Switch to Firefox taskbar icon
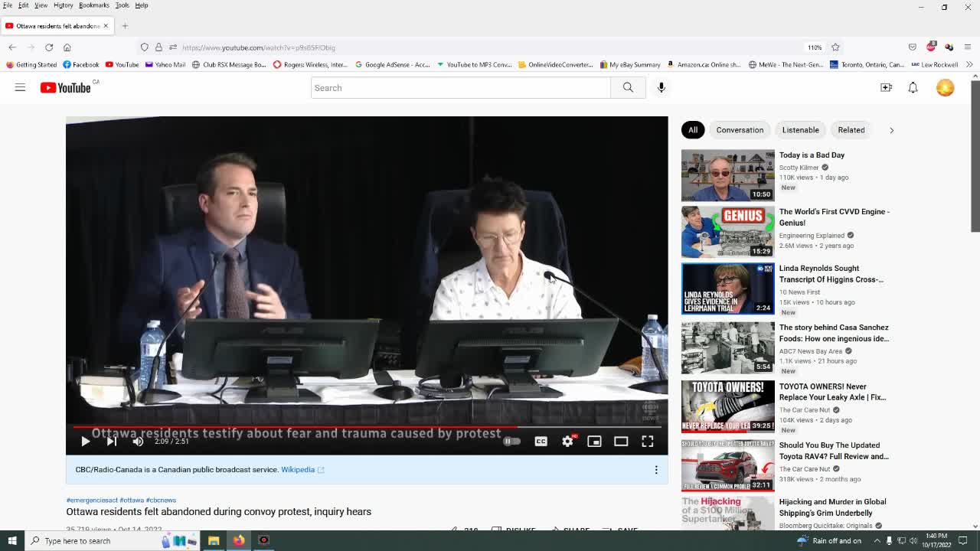 click(239, 541)
